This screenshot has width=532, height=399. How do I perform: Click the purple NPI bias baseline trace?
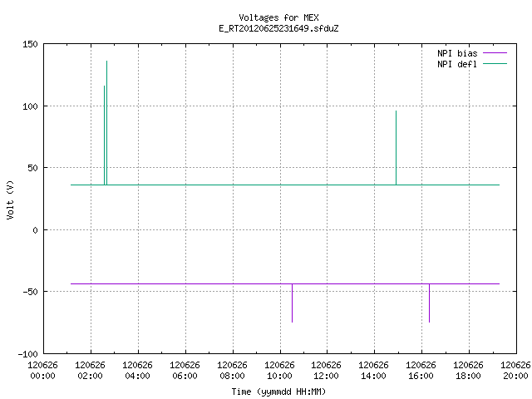[285, 283]
